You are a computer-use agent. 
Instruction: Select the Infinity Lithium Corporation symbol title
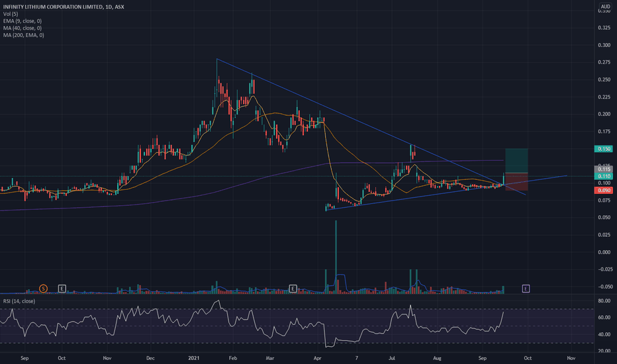pos(64,7)
